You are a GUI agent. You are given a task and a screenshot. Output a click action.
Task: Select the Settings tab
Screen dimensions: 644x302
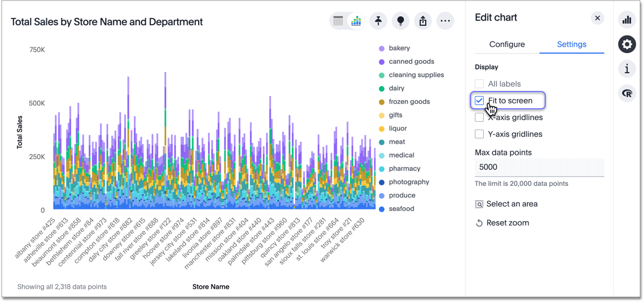(571, 44)
